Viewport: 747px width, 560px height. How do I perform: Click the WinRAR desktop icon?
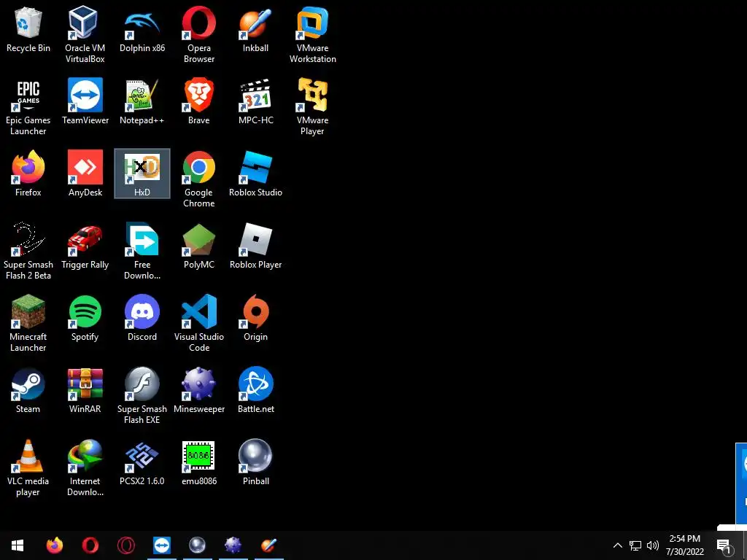(85, 391)
